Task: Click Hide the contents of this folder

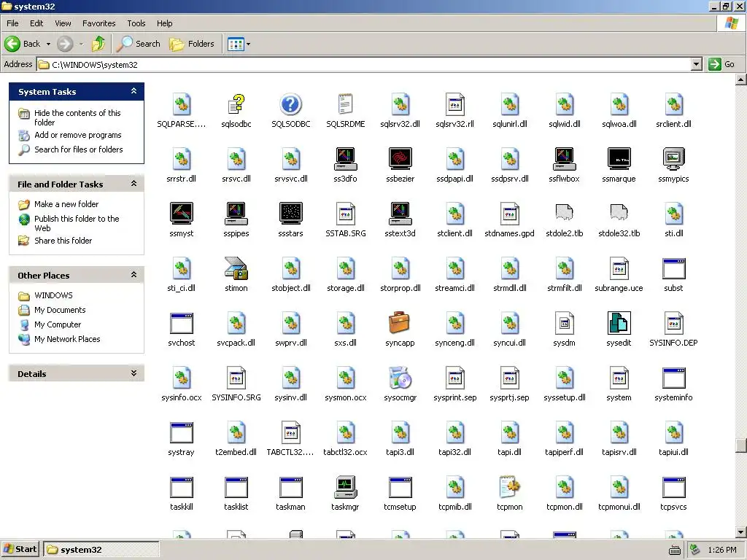Action: pyautogui.click(x=77, y=117)
